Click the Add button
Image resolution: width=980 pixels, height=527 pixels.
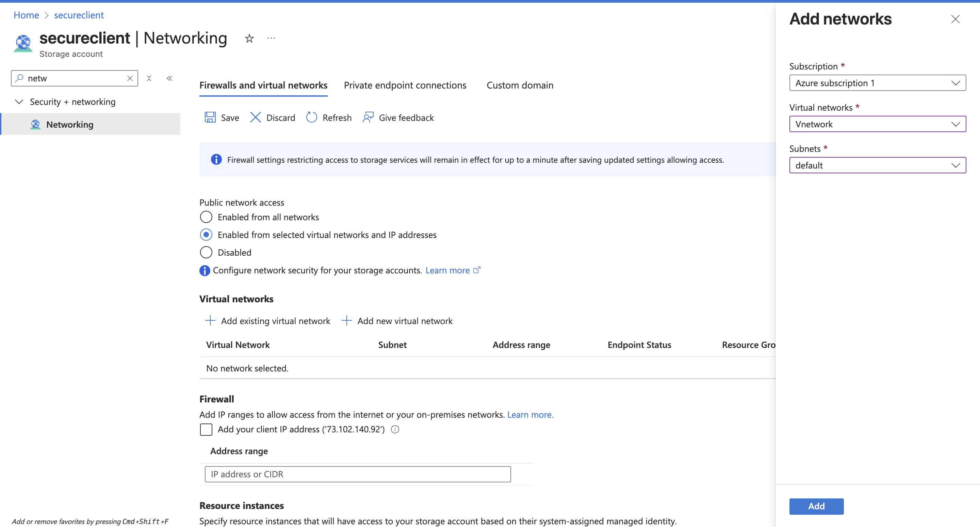816,506
